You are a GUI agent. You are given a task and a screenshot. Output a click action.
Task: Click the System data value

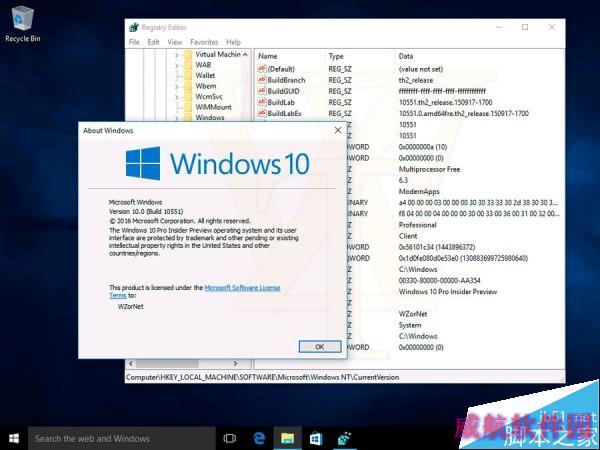(x=410, y=325)
